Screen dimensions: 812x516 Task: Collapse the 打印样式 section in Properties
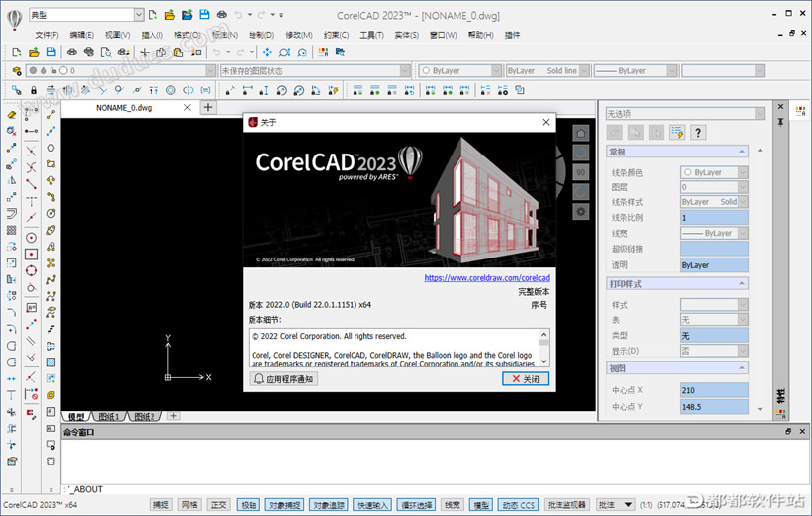742,284
